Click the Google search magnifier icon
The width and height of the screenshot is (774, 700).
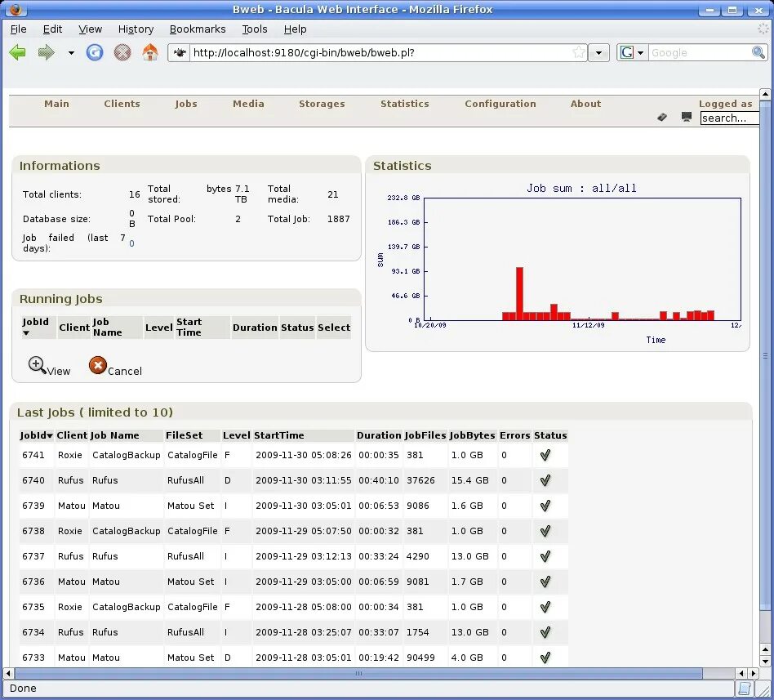pos(758,52)
